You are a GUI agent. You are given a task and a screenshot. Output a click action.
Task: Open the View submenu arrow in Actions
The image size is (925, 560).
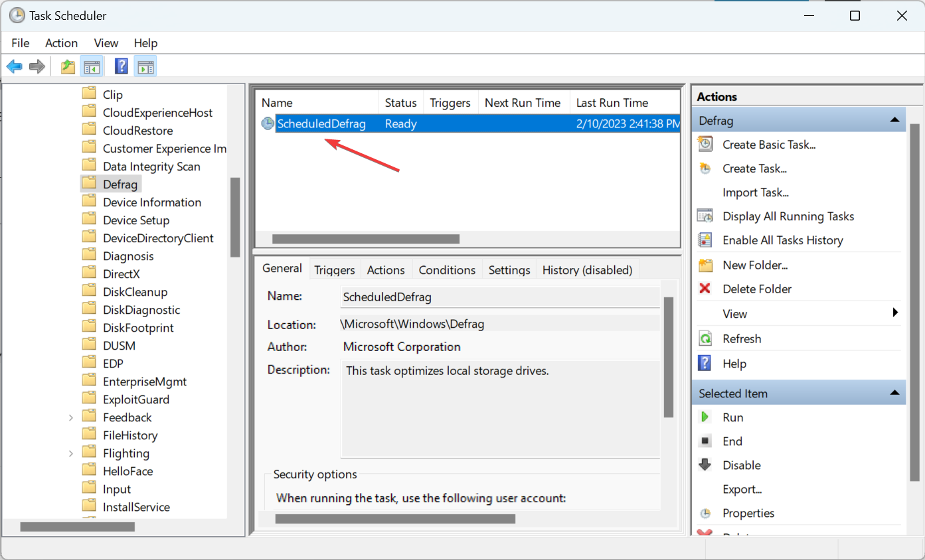(x=895, y=313)
